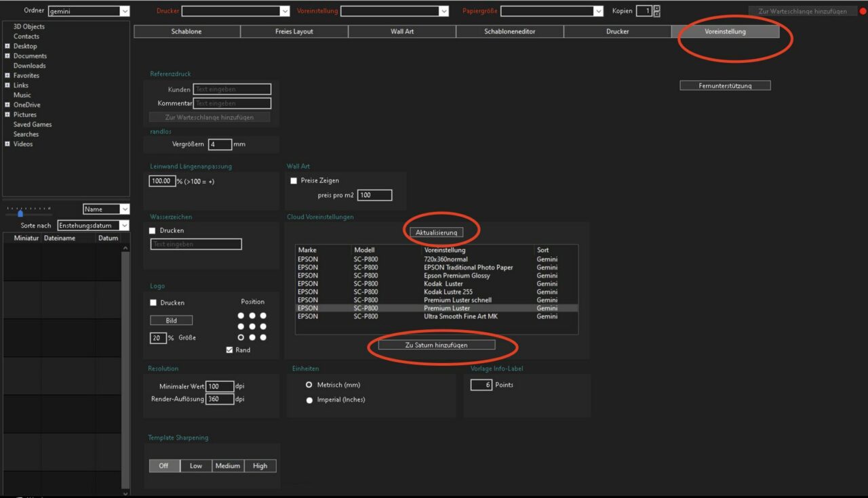Expand the Pictures folder tree node
This screenshot has width=868, height=498.
tap(7, 115)
